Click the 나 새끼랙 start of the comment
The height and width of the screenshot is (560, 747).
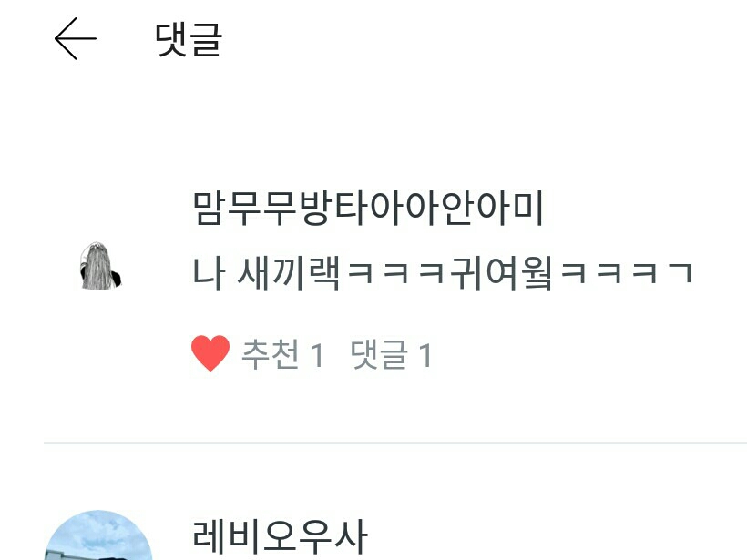point(266,273)
